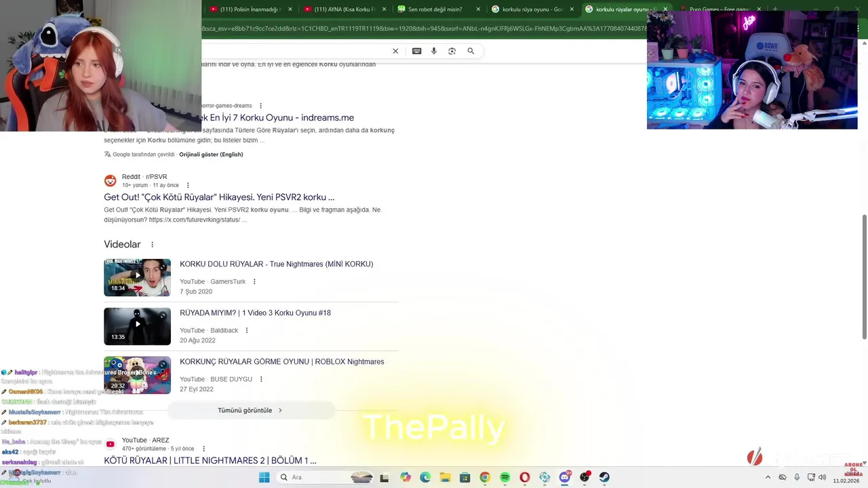Image resolution: width=868 pixels, height=488 pixels.
Task: Open volume control in system tray
Action: click(x=822, y=477)
